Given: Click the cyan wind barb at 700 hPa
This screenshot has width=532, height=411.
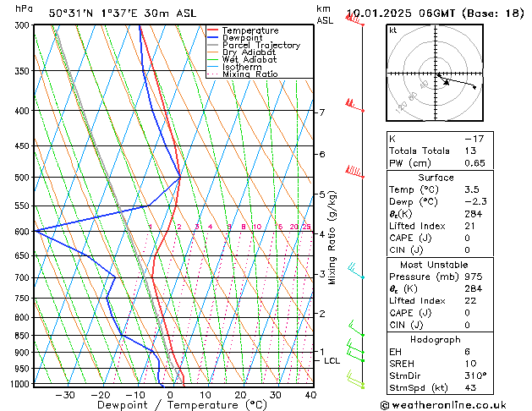Looking at the screenshot, I should point(356,271).
